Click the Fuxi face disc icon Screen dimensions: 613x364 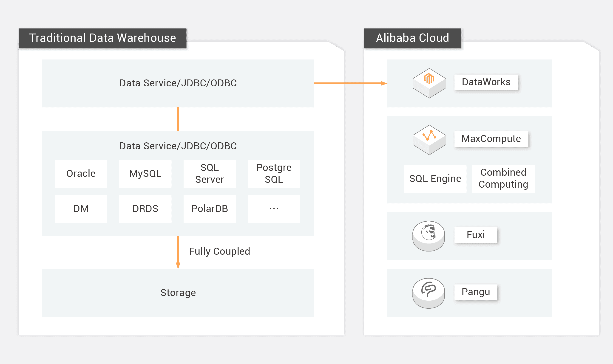click(429, 236)
